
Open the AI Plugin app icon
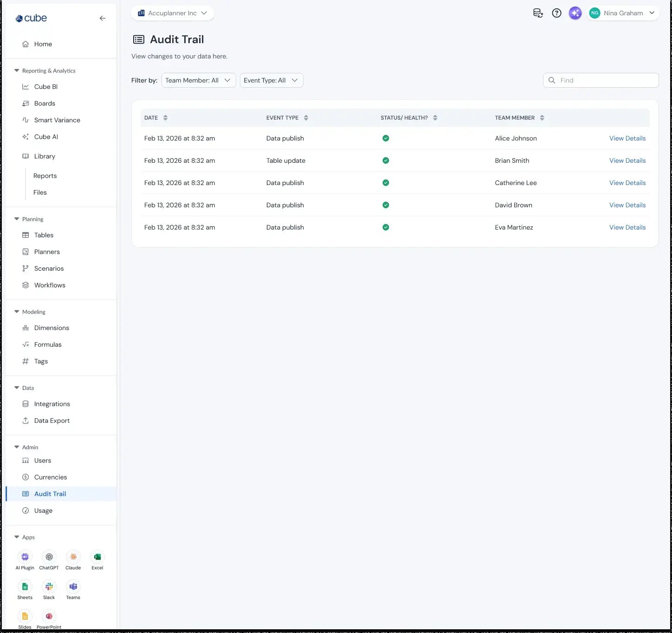pyautogui.click(x=25, y=556)
